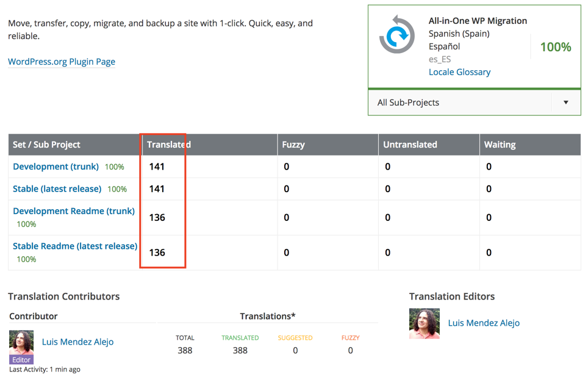Click fuzzy count for Stable Readme row
Viewport: 588px width, 377px height.
pos(287,253)
